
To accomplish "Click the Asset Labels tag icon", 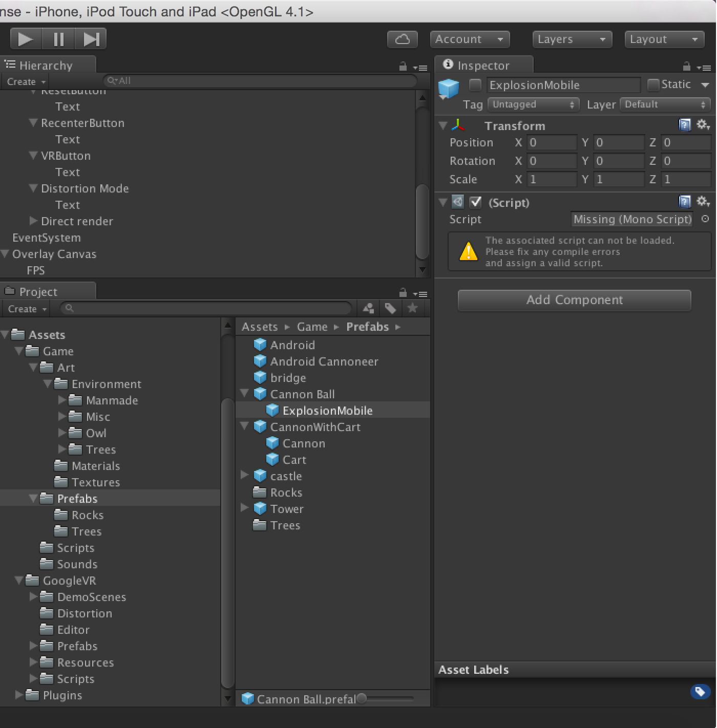I will pos(700,692).
